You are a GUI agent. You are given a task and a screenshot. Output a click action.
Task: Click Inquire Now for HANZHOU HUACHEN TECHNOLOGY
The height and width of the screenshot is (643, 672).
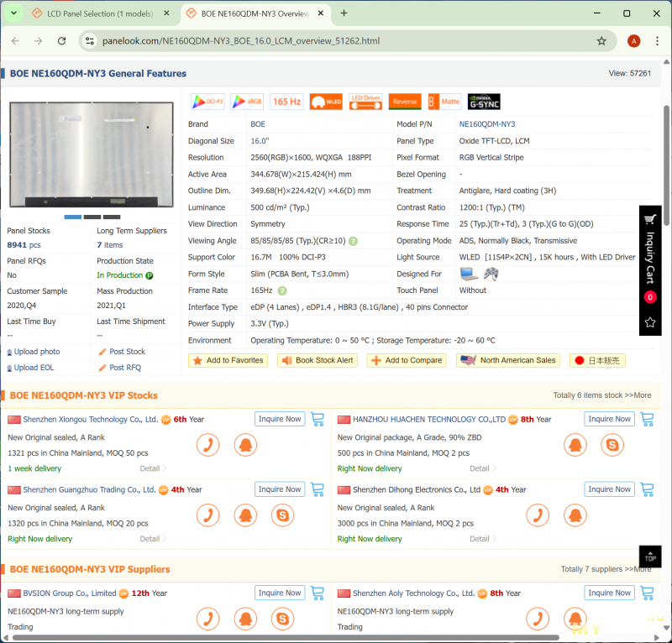[609, 419]
